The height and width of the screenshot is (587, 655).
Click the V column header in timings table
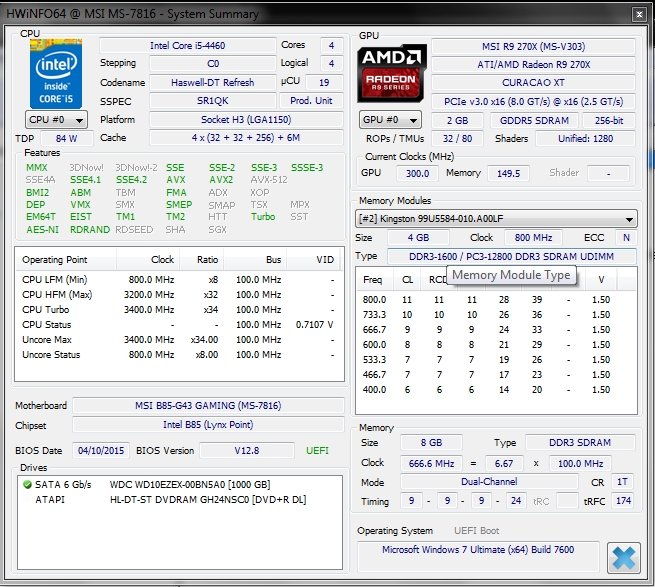click(601, 280)
